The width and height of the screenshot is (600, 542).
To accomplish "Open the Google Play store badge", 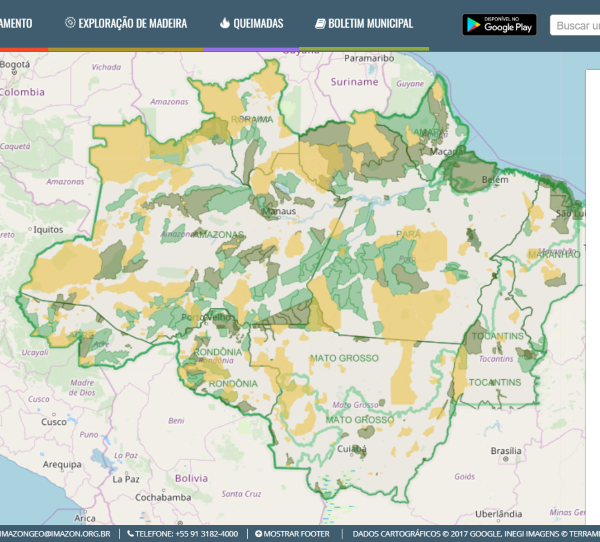I will [x=499, y=25].
